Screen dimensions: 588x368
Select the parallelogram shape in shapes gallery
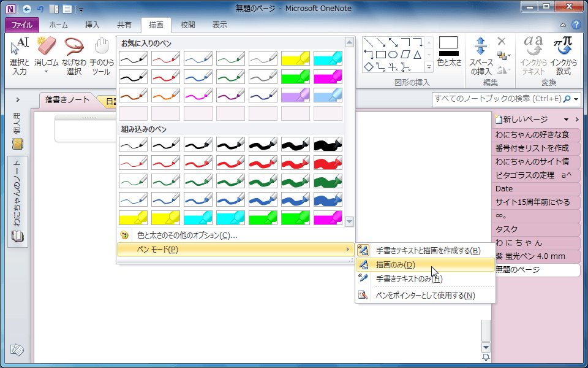(x=405, y=55)
